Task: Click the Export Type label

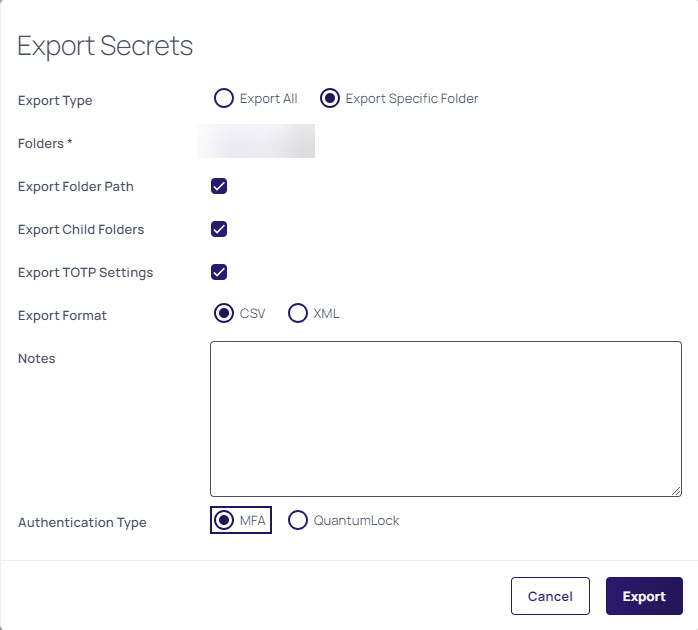Action: pyautogui.click(x=55, y=101)
